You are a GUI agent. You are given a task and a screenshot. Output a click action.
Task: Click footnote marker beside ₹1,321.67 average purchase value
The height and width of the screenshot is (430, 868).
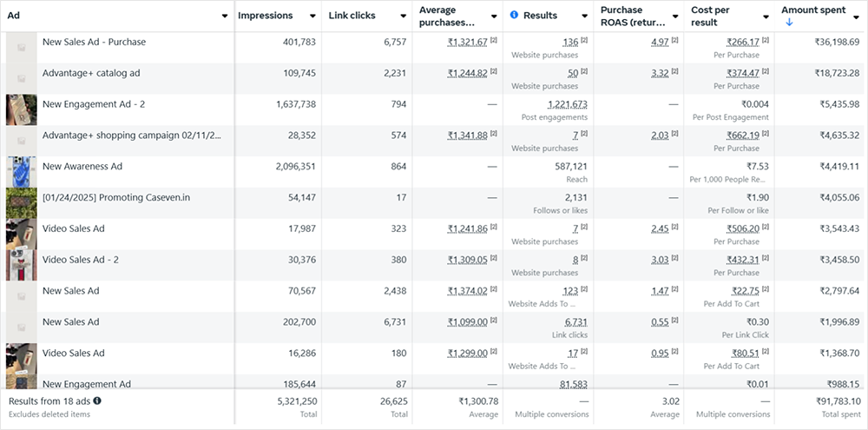click(x=494, y=42)
